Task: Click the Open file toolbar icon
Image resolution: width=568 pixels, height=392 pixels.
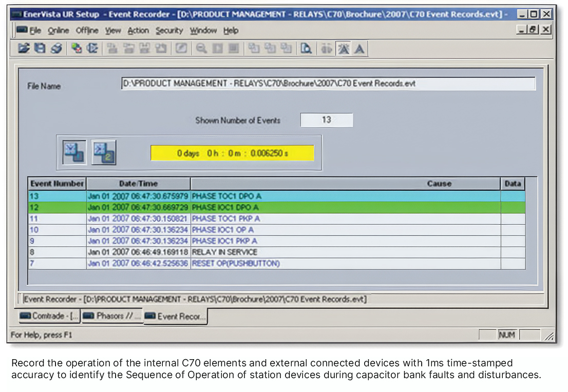Action: click(24, 48)
